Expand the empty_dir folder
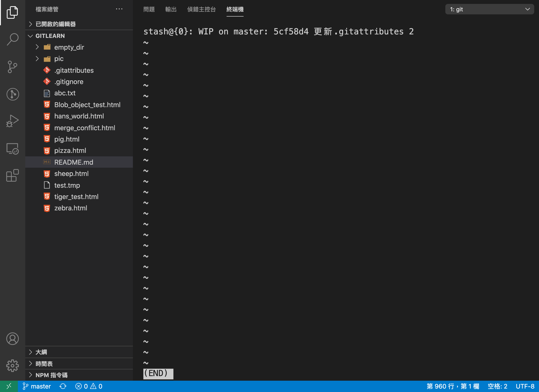 tap(79, 47)
